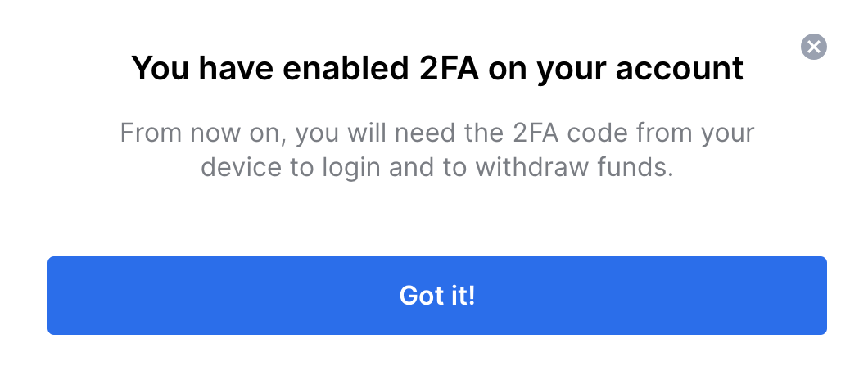Close the 2FA confirmation dialog with X
The width and height of the screenshot is (868, 380).
(813, 47)
